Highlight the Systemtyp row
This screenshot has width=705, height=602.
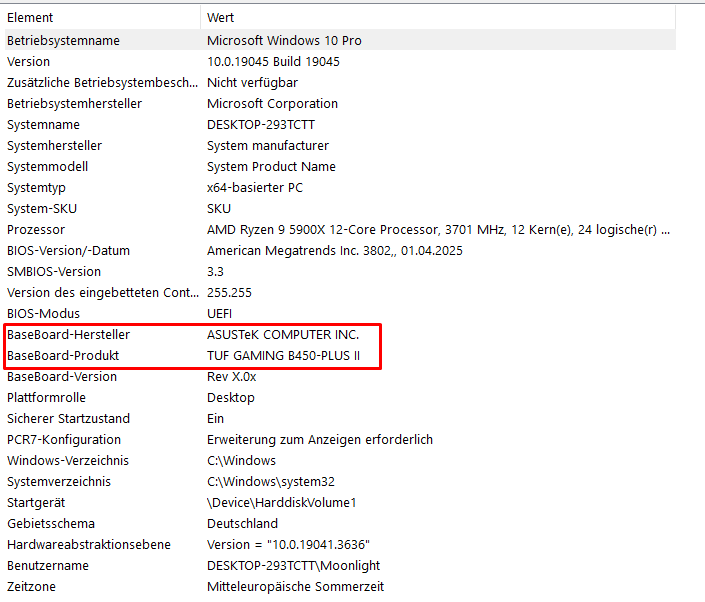[x=39, y=188]
